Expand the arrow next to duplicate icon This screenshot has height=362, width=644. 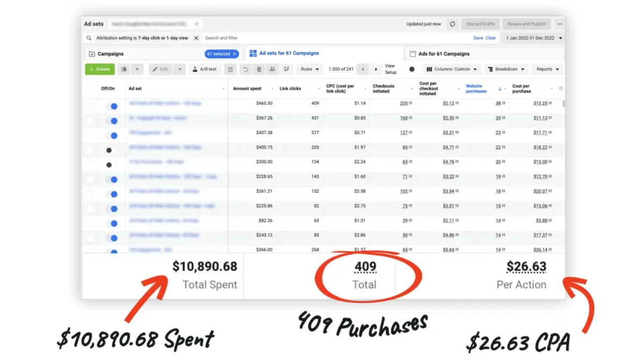pos(137,69)
